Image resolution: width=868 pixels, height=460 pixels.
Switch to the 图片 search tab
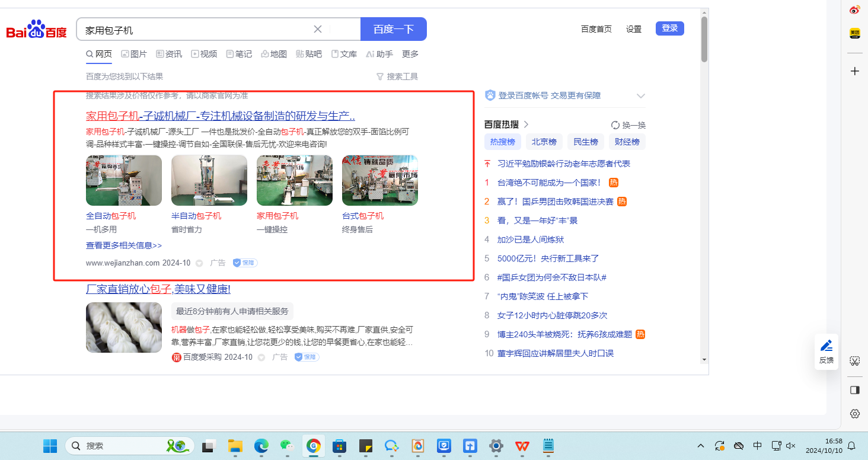coord(134,54)
